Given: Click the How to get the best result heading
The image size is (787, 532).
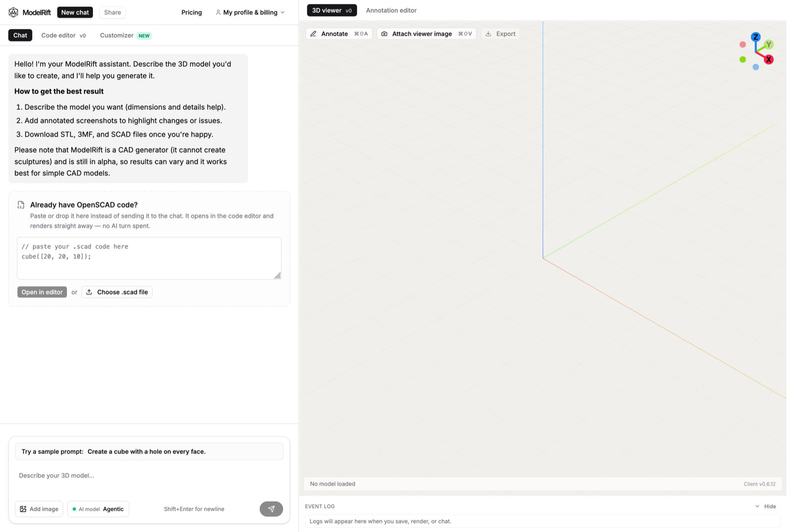Looking at the screenshot, I should [x=59, y=91].
